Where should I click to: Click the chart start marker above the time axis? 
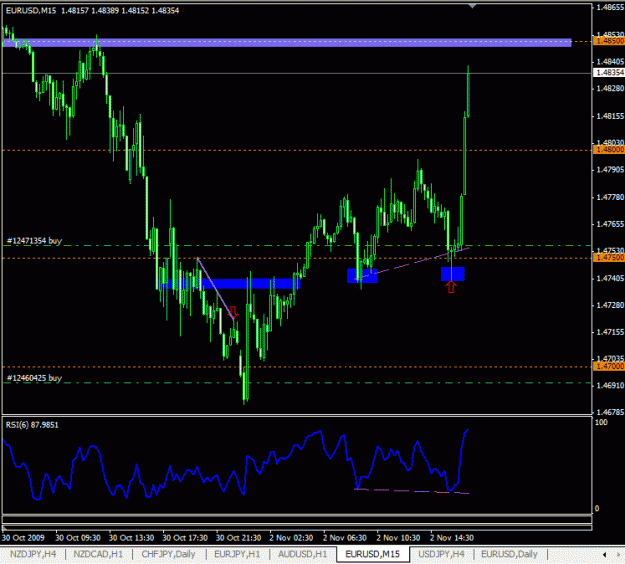click(4, 529)
